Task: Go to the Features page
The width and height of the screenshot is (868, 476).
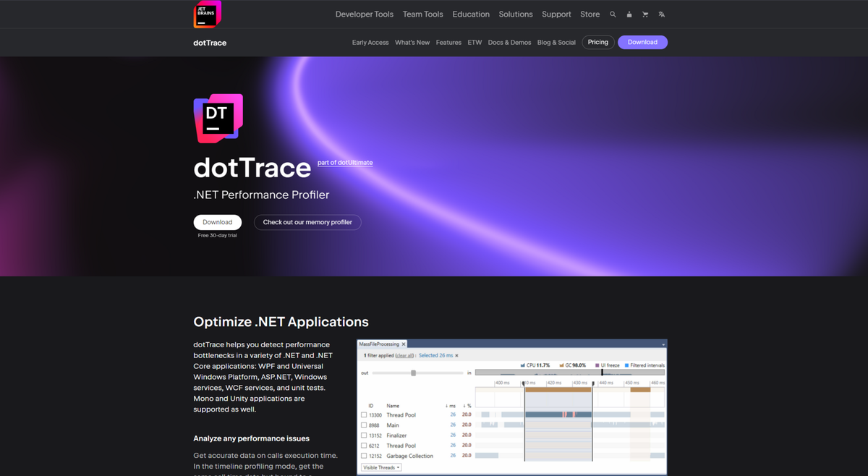Action: pyautogui.click(x=448, y=43)
